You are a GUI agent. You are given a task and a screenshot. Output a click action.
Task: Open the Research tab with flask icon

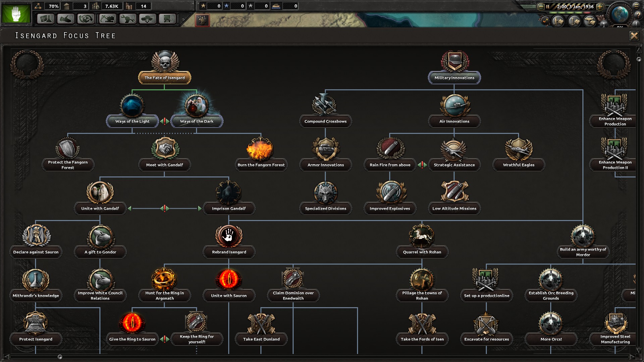45,19
